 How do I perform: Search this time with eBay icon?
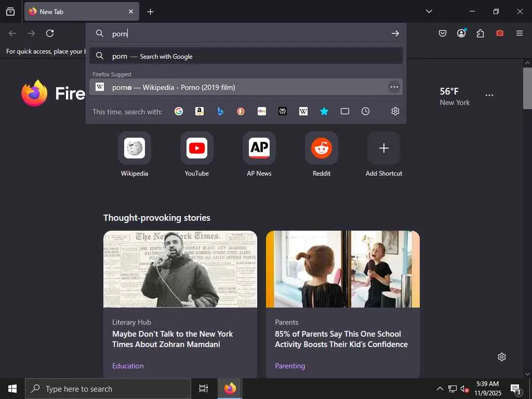click(x=262, y=111)
